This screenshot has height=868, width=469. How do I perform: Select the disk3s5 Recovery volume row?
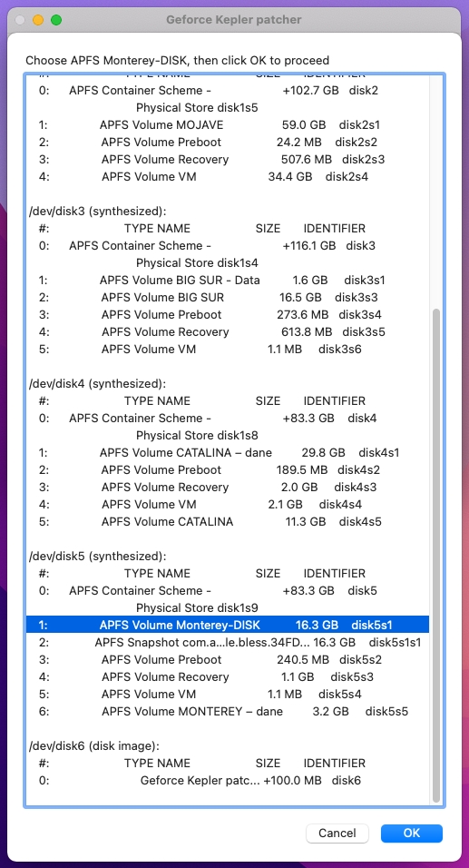coord(228,331)
